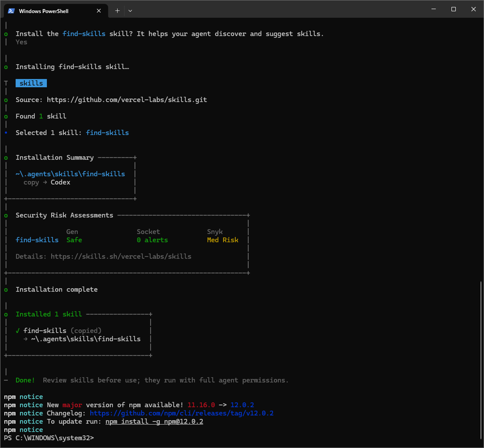This screenshot has height=448, width=484.
Task: Click 'Found 1 skill' line
Action: click(x=41, y=116)
